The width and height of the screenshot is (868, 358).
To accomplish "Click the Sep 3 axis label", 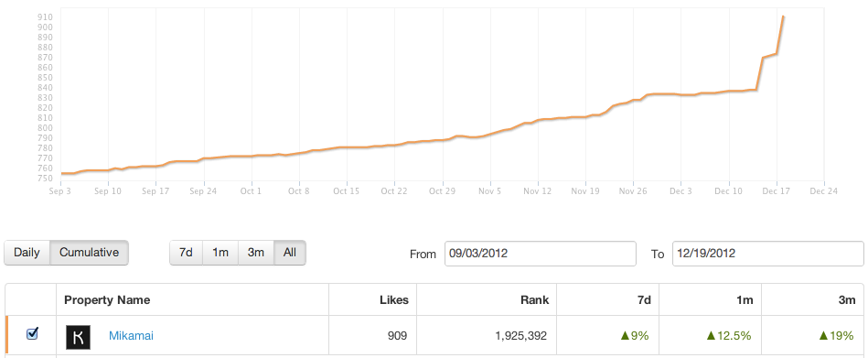I will (59, 190).
